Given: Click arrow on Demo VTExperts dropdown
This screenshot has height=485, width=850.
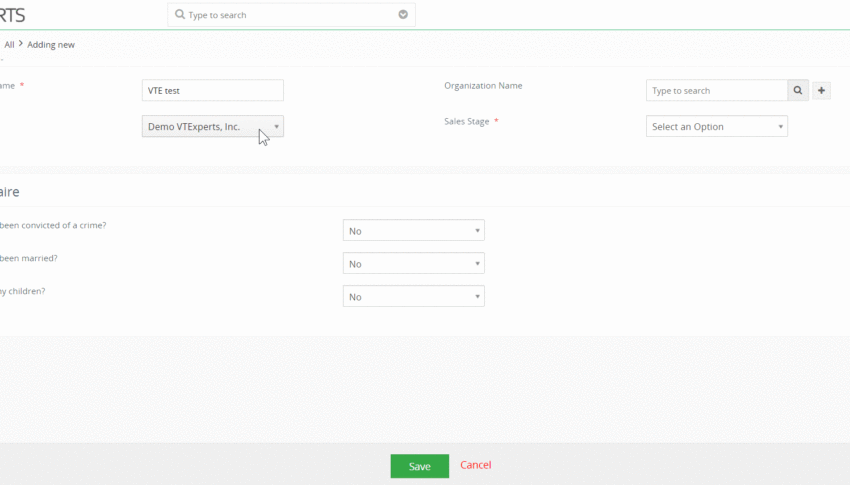Looking at the screenshot, I should (x=276, y=127).
